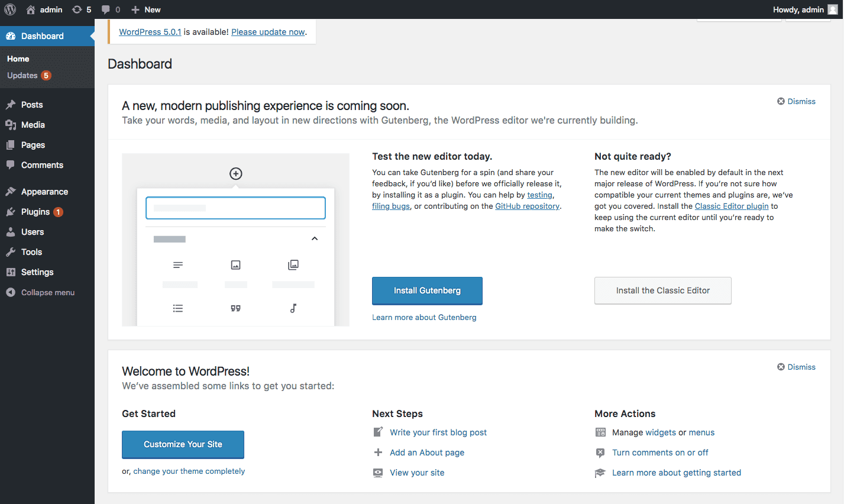Collapse the block category chevron in the preview

315,239
